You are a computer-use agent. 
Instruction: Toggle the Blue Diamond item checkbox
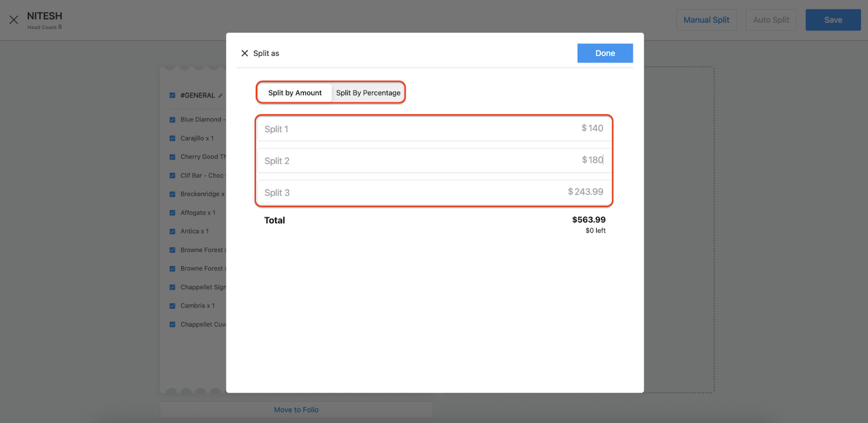click(x=173, y=120)
